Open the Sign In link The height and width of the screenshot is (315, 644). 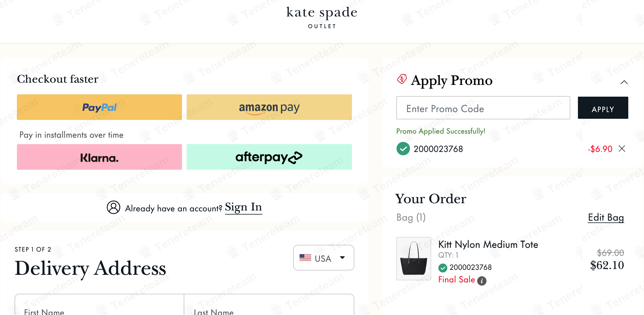(x=243, y=207)
